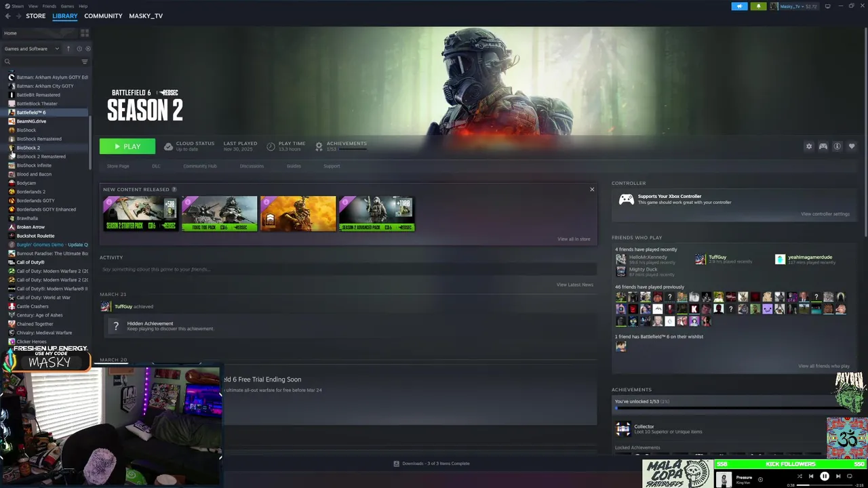Open the Masky_Tv account dropdown
The height and width of the screenshot is (488, 868).
tap(793, 6)
